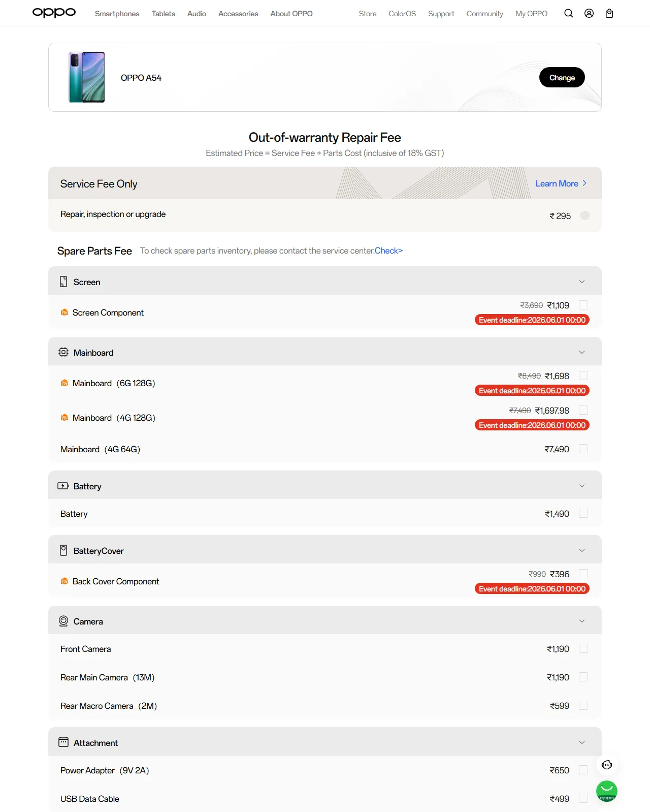Collapse the Screen section chevron
The width and height of the screenshot is (650, 812).
pyautogui.click(x=582, y=282)
